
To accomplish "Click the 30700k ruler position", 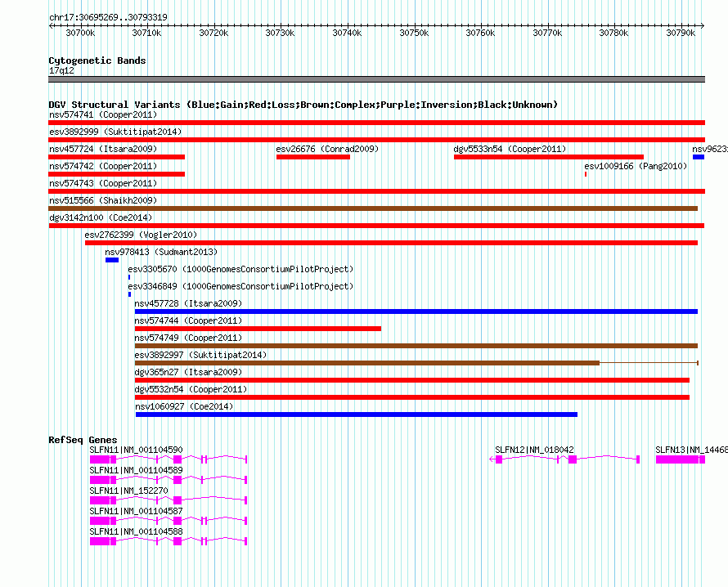I will click(80, 33).
